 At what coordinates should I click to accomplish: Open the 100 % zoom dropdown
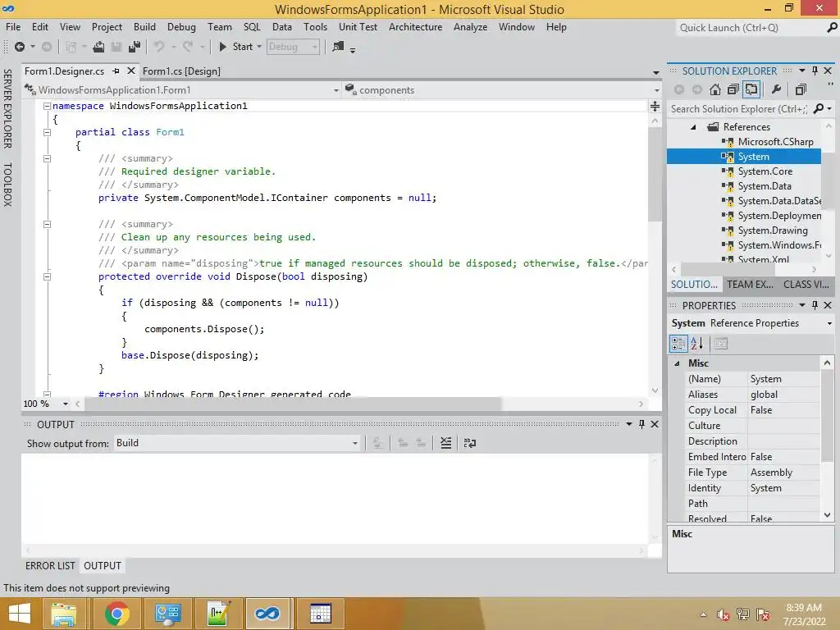(66, 404)
